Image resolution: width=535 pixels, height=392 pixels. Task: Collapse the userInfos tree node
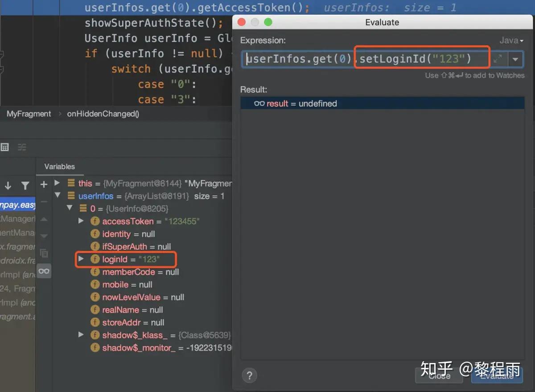click(58, 196)
